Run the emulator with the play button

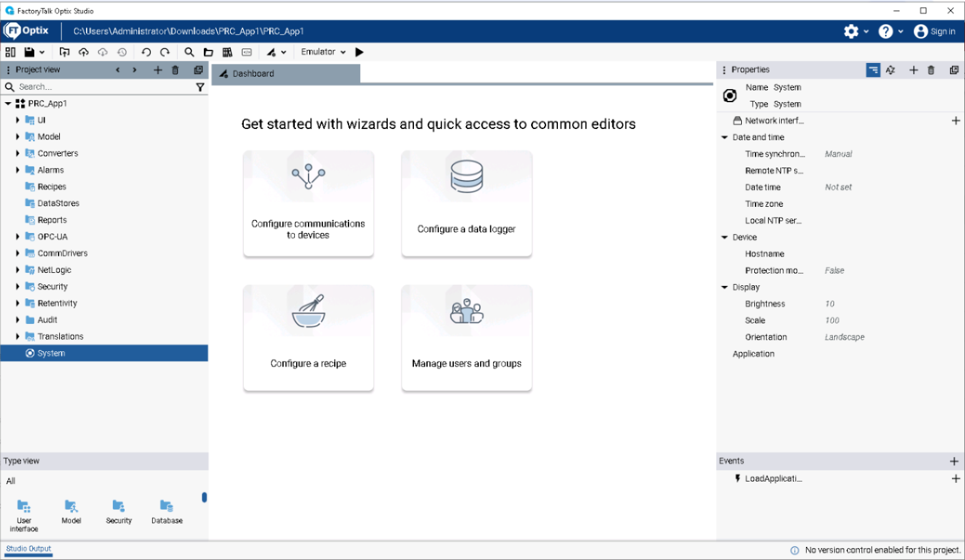coord(359,52)
